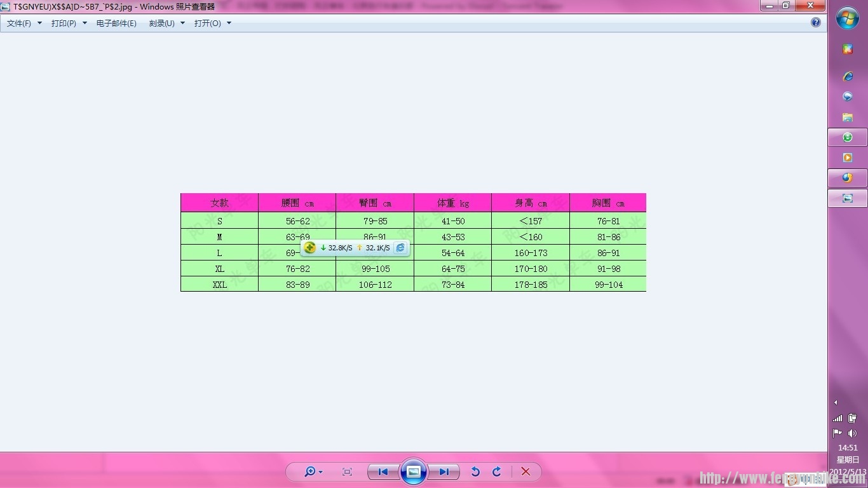Image resolution: width=868 pixels, height=488 pixels.
Task: Click the actual size fit button
Action: [347, 471]
